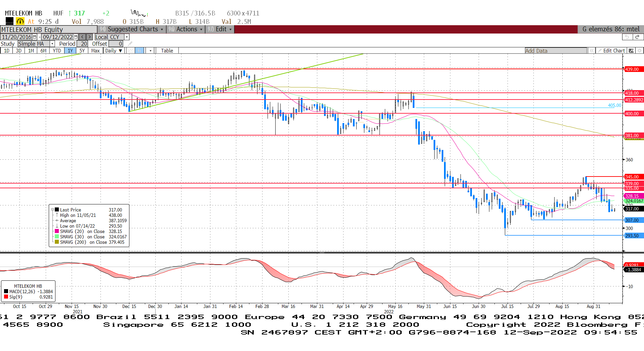Click the start date field 11/20/2016

click(16, 37)
